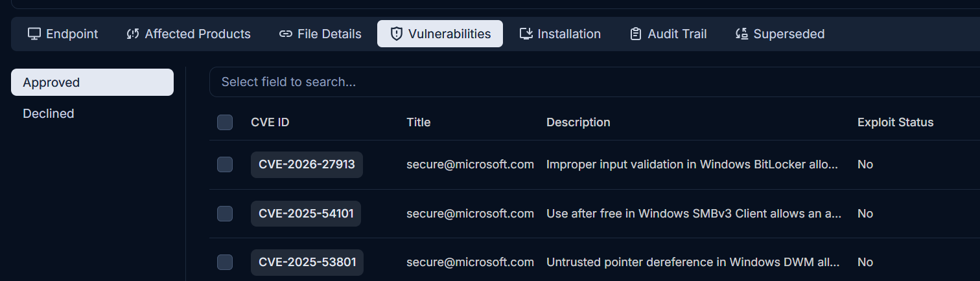The image size is (980, 281).
Task: Click the Windows DWM description text
Action: (x=693, y=262)
